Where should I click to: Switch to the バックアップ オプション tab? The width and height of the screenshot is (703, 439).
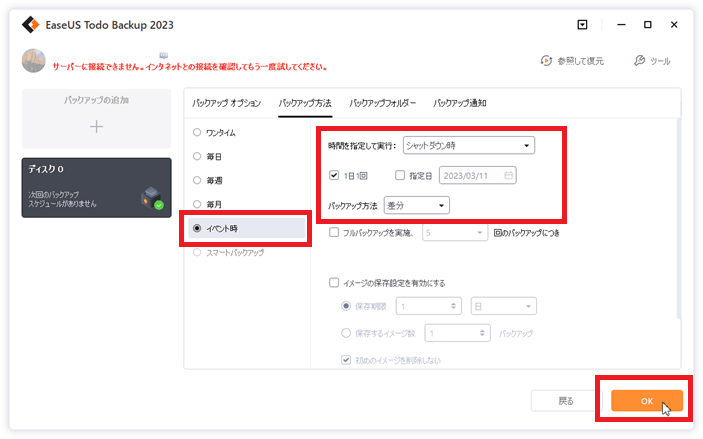pos(226,103)
